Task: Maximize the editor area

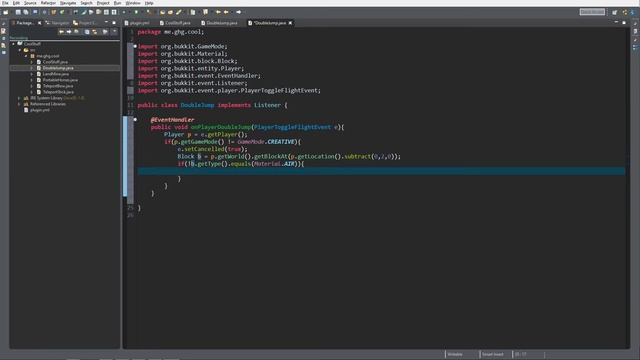Action: pyautogui.click(x=624, y=22)
